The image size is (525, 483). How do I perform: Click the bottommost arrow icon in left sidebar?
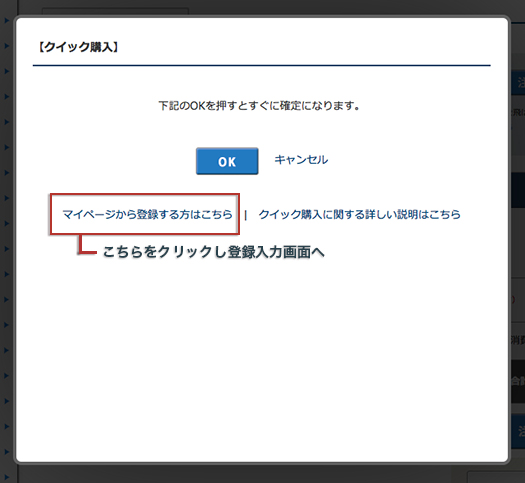[6, 477]
